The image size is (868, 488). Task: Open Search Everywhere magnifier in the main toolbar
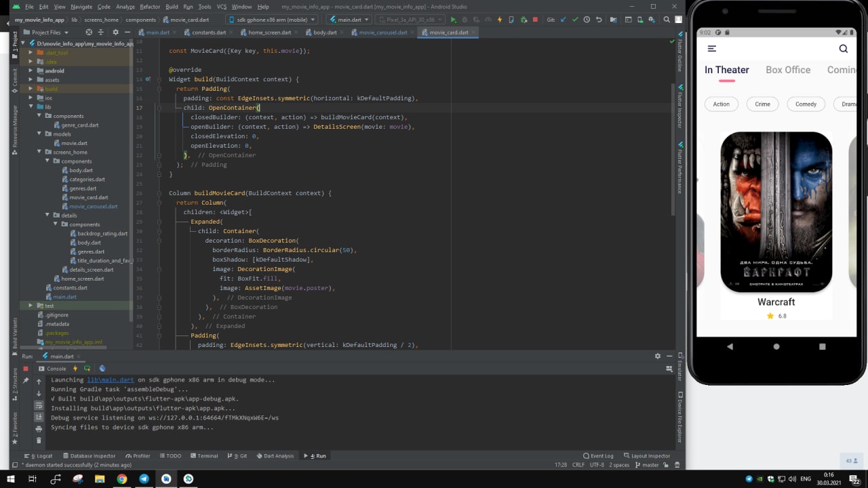point(667,20)
